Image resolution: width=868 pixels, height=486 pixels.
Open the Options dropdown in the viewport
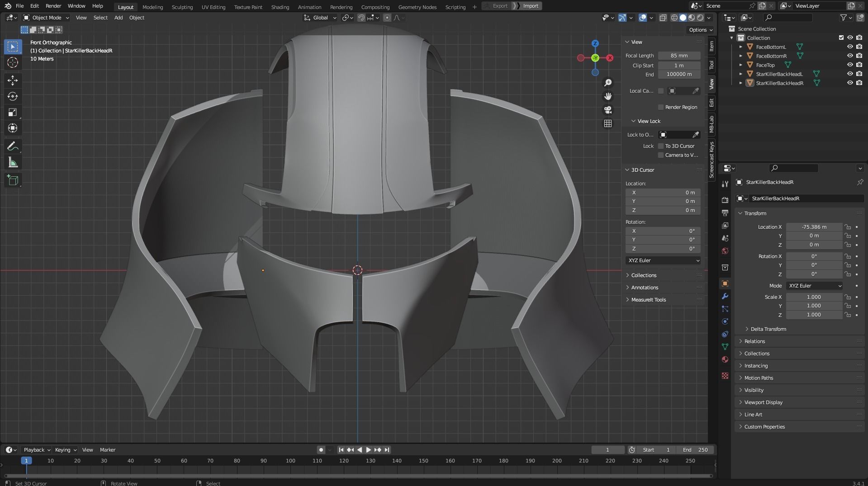(701, 30)
